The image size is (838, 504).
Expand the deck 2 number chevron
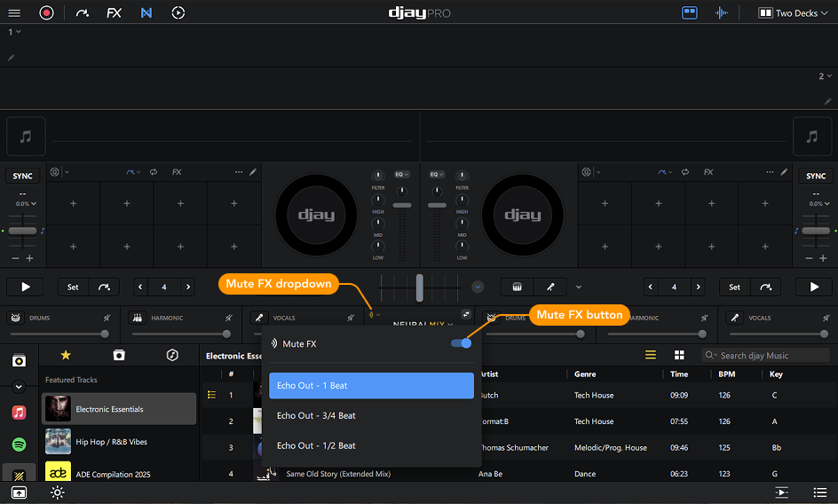pyautogui.click(x=829, y=76)
